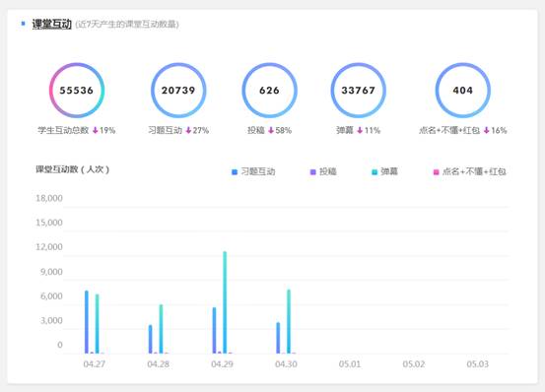Click the down arrow beside 58%

tap(271, 130)
